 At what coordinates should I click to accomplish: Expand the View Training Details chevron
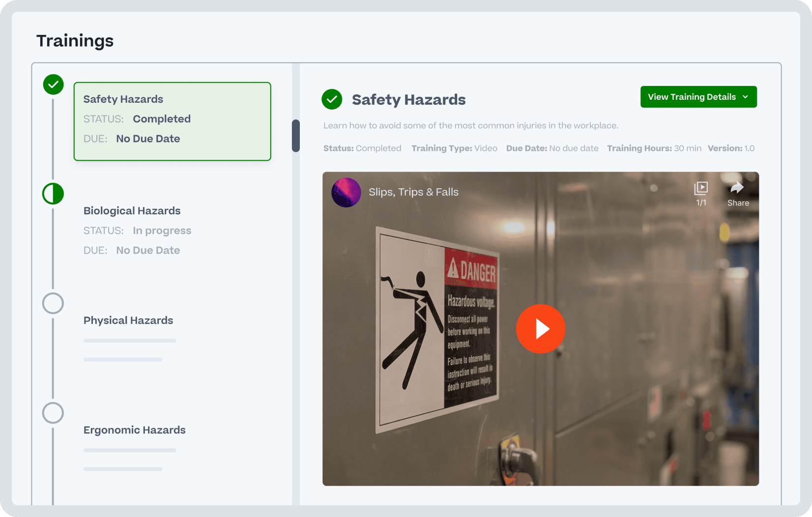[746, 97]
